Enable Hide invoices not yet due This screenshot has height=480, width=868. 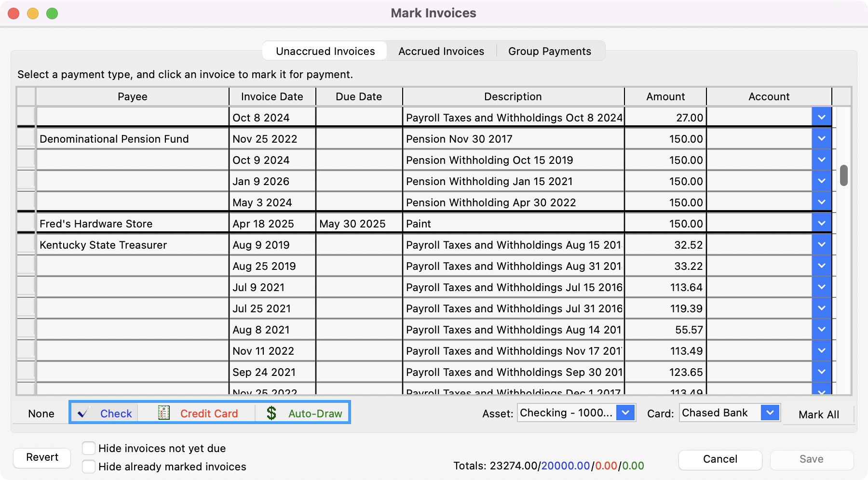point(89,448)
